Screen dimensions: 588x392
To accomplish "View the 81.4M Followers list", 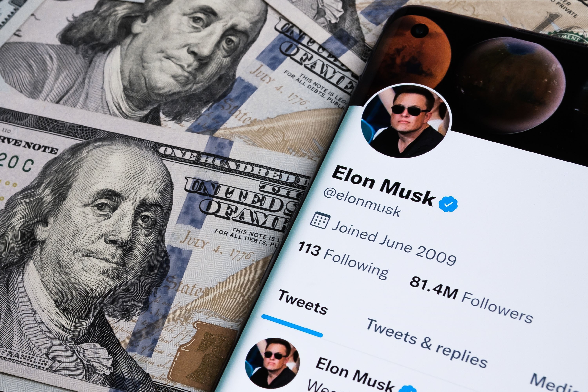I will point(471,299).
